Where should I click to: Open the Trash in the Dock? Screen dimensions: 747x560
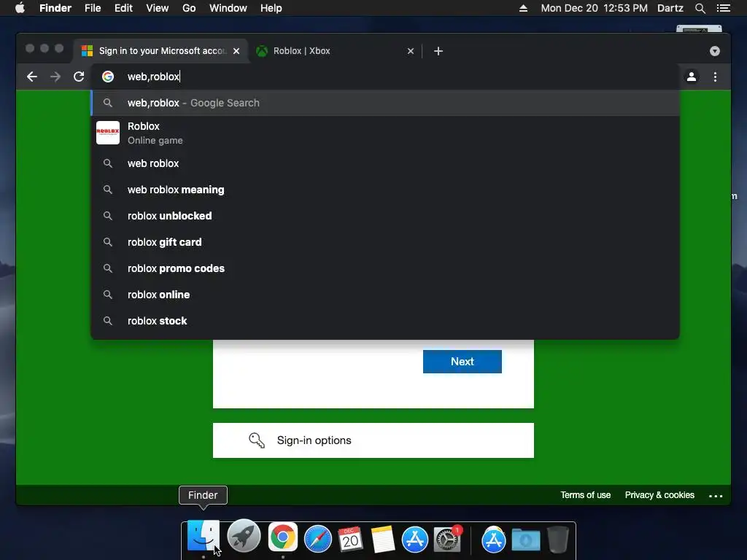(558, 540)
